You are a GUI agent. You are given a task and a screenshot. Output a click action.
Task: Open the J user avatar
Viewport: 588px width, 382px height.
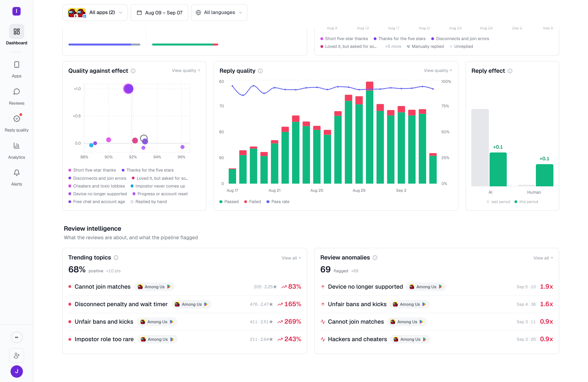coord(17,371)
